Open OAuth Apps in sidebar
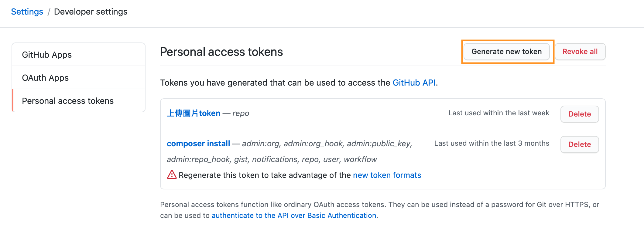The height and width of the screenshot is (241, 644). (x=79, y=78)
